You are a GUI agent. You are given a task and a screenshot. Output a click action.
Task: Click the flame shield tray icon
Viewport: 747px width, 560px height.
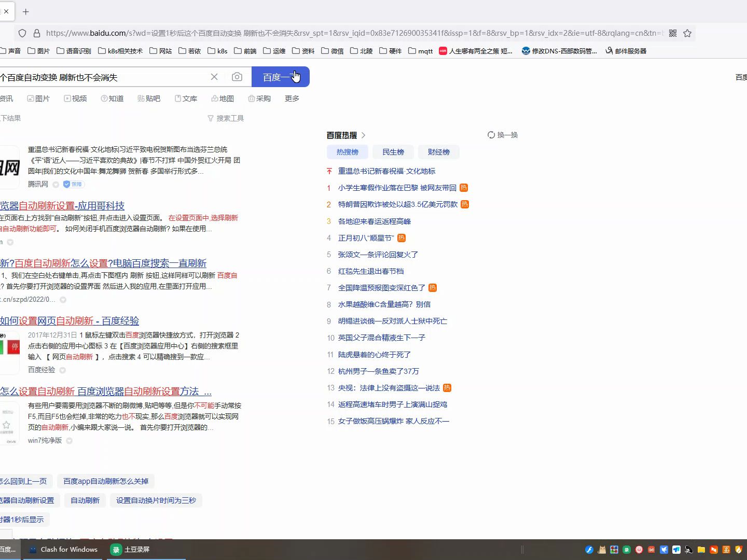[739, 550]
